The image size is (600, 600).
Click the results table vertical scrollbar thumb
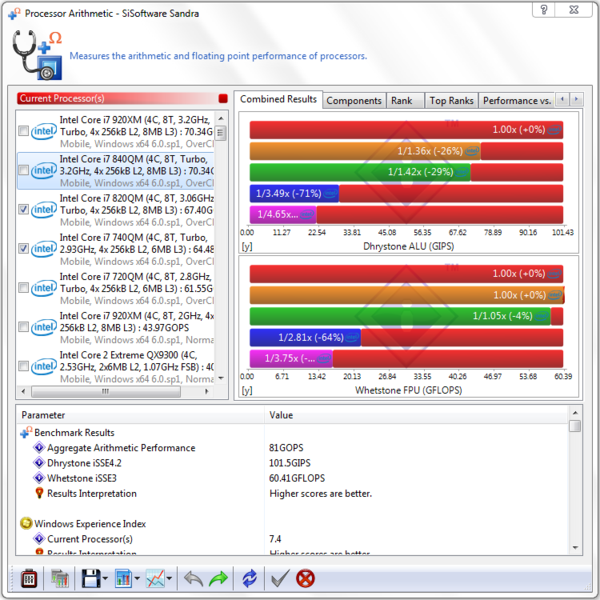(x=575, y=426)
